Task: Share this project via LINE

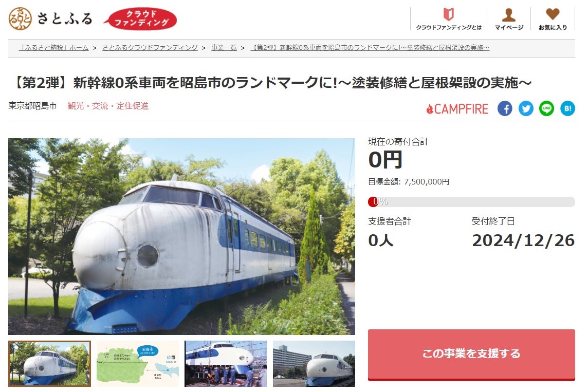Action: [x=546, y=109]
